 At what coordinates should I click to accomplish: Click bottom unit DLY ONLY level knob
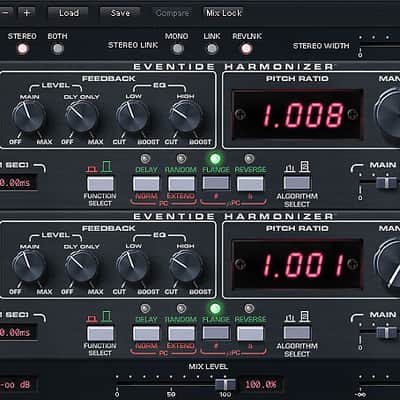pos(81,266)
